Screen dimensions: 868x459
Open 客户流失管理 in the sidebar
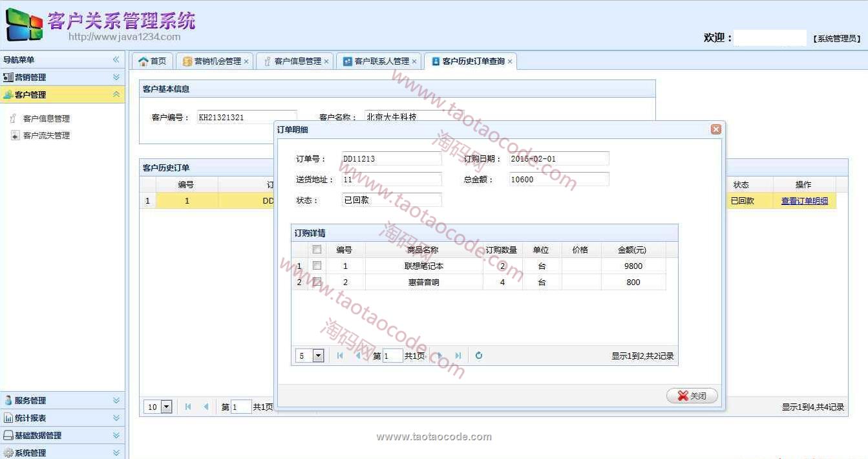point(46,136)
